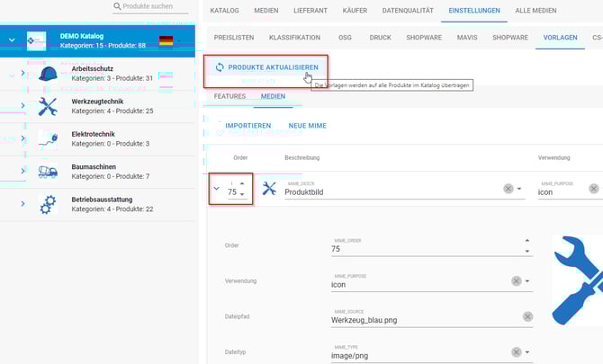The height and width of the screenshot is (364, 603).
Task: Click the Beschreibung column header
Action: pos(301,158)
